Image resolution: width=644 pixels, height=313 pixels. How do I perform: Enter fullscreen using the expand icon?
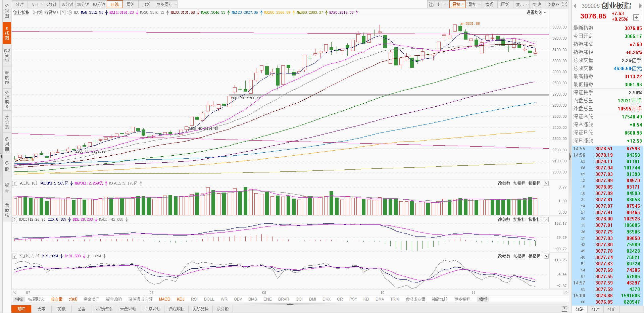[x=565, y=4]
